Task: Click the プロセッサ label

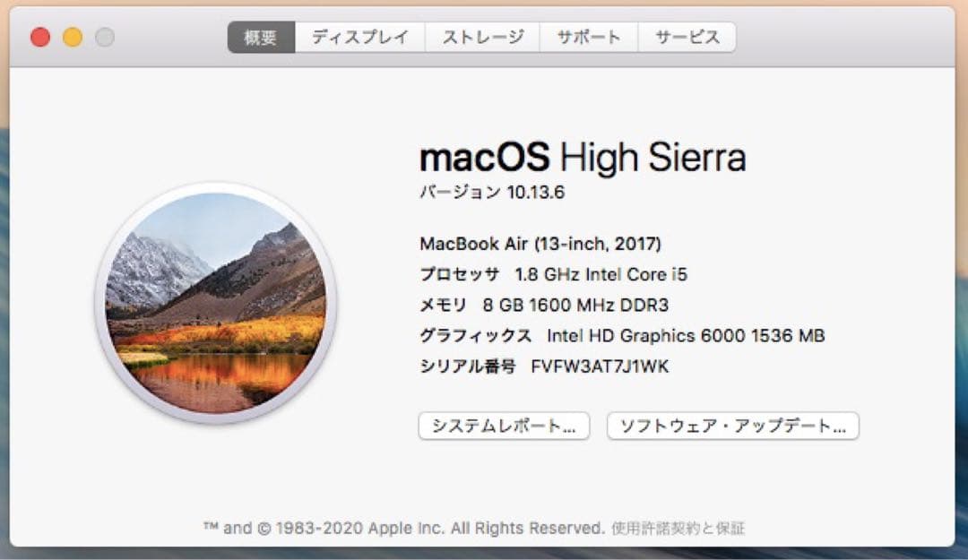Action: (x=459, y=275)
